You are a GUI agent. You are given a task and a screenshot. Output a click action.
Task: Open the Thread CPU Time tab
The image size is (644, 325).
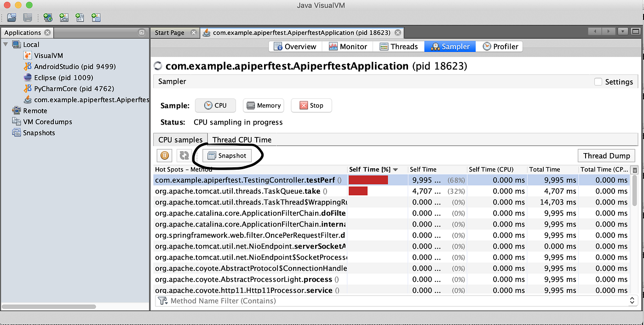[x=242, y=140]
